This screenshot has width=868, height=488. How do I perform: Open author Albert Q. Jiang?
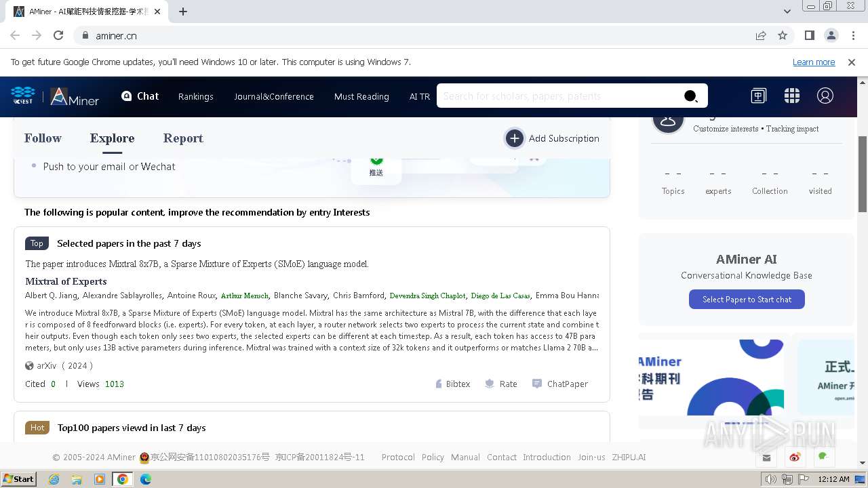(x=52, y=296)
